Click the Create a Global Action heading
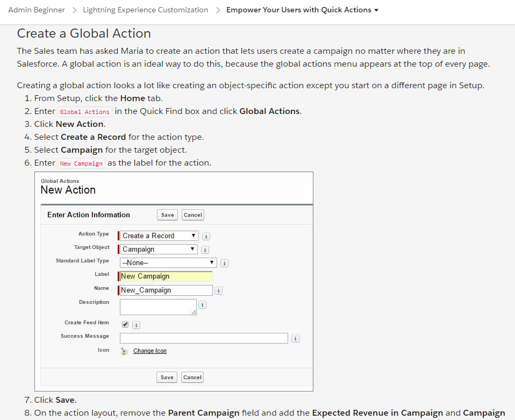 (84, 33)
